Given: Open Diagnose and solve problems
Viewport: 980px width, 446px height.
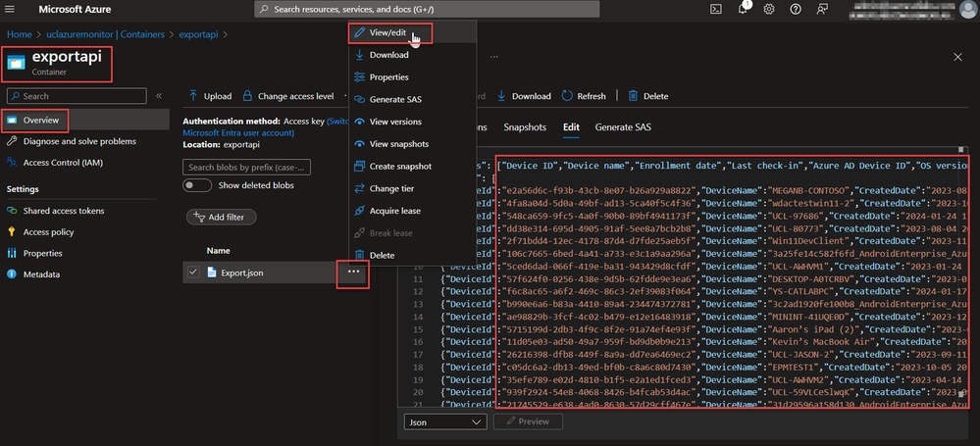Looking at the screenshot, I should click(79, 141).
